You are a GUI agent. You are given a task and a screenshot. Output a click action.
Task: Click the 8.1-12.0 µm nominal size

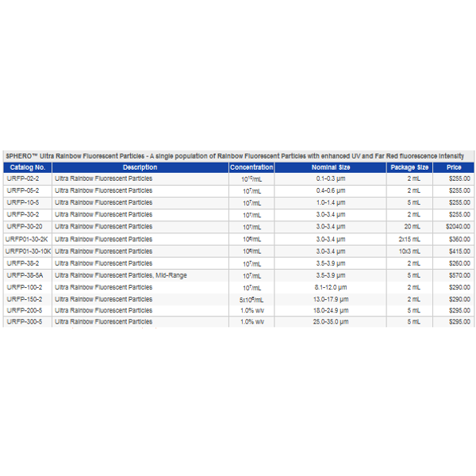(331, 287)
